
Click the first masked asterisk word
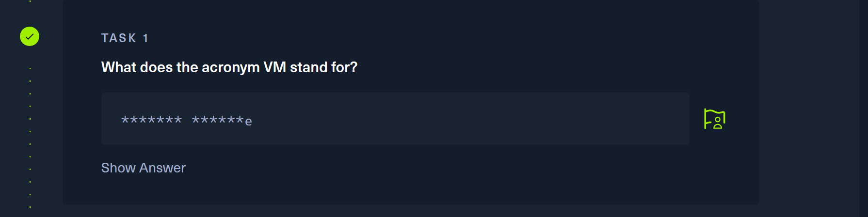tap(151, 120)
